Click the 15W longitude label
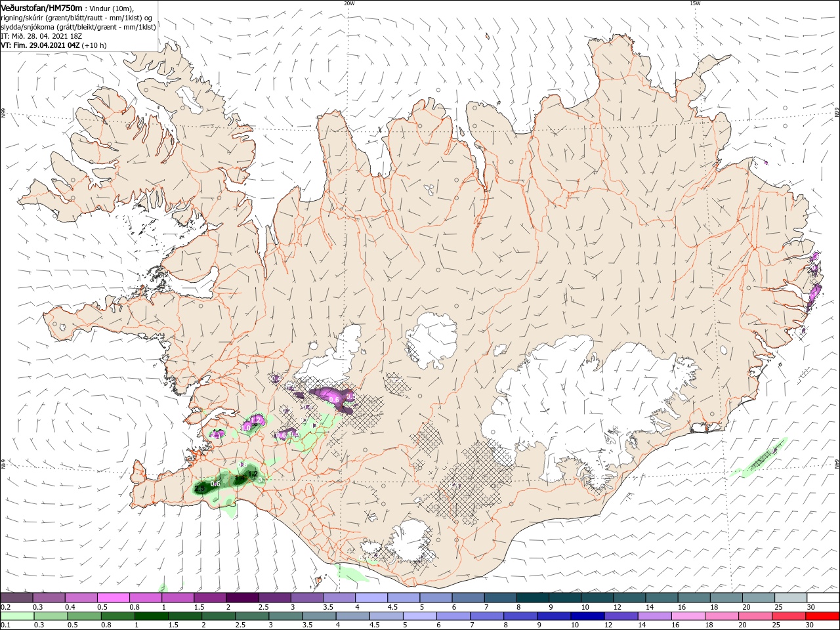840x630 pixels. pos(695,3)
